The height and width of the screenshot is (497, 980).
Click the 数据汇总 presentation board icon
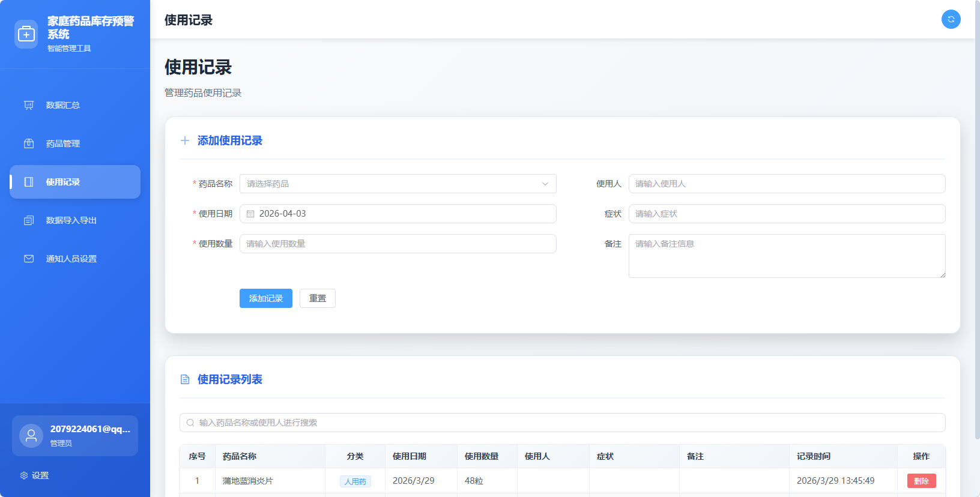[29, 105]
